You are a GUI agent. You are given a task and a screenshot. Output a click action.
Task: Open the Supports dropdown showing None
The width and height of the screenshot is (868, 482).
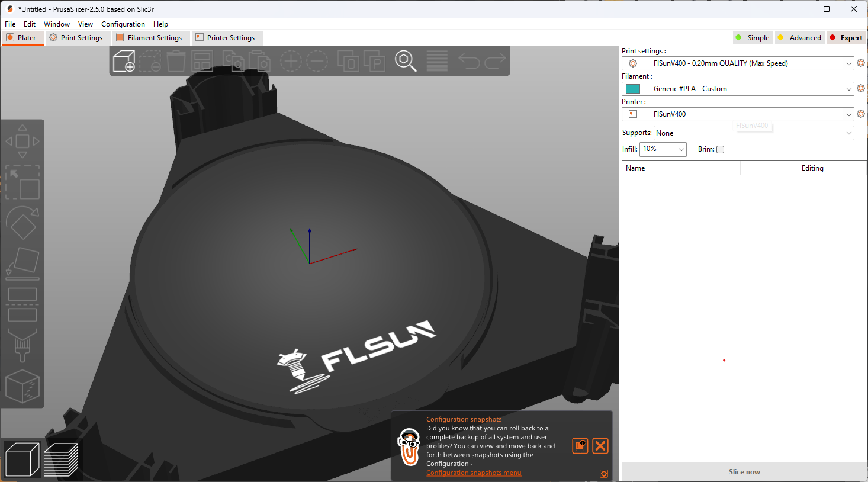(x=754, y=133)
